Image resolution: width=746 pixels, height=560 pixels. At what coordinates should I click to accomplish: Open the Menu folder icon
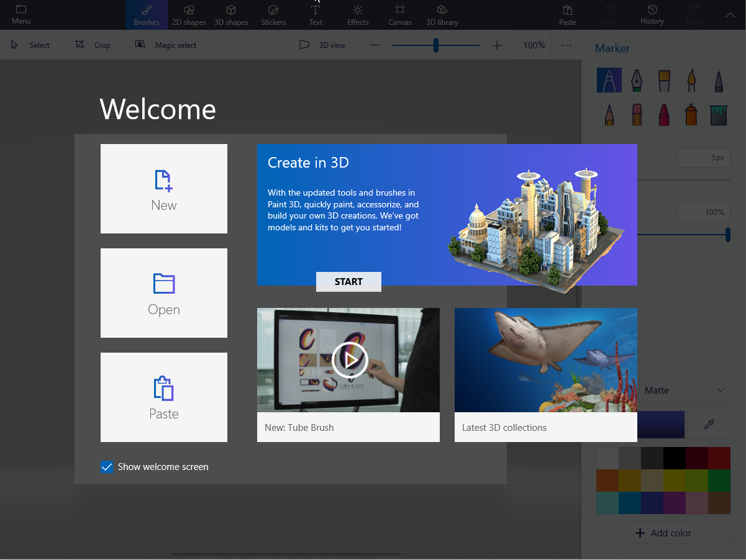[21, 10]
